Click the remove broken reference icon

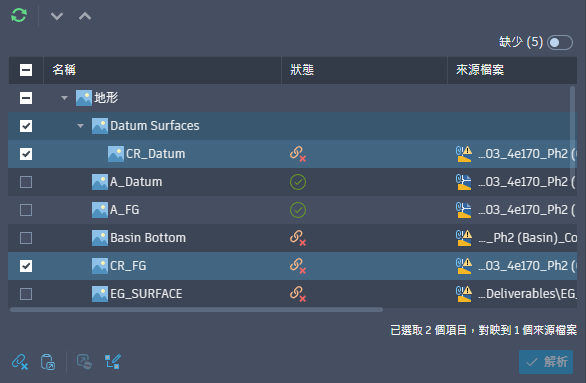(20, 362)
